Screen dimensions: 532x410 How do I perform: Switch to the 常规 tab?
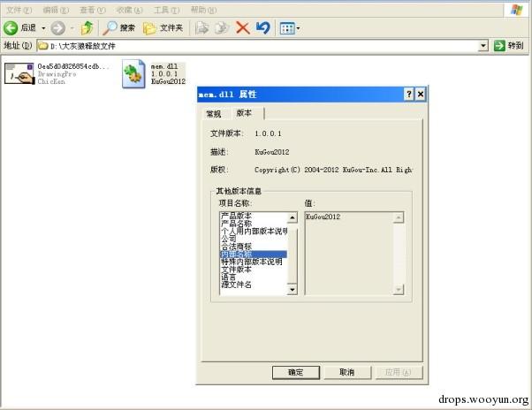pos(214,114)
